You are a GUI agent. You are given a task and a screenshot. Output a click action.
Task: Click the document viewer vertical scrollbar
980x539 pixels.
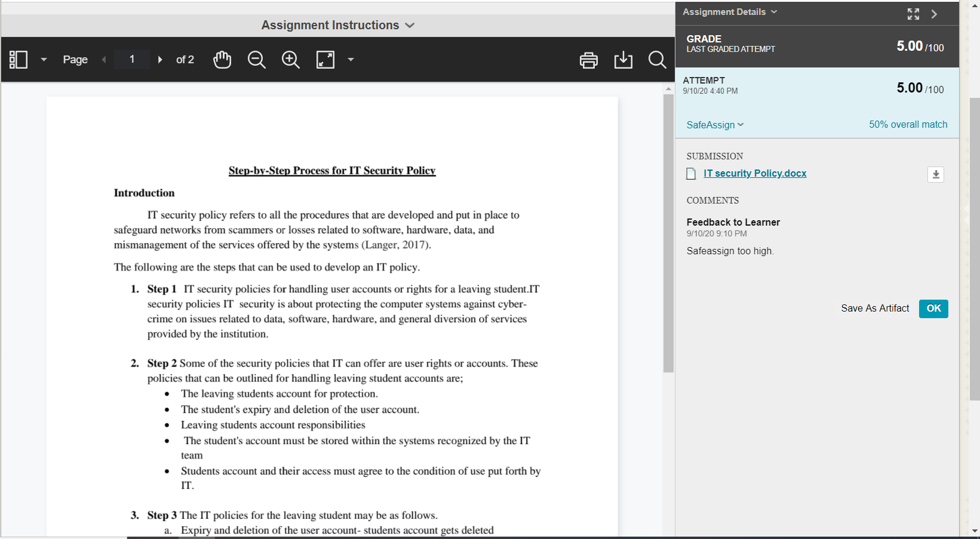pyautogui.click(x=668, y=233)
